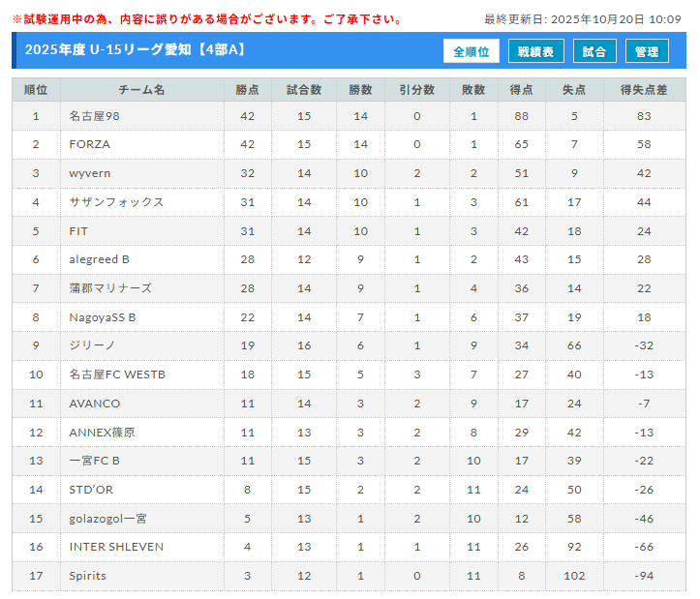Click the 勝点 column header

248,90
